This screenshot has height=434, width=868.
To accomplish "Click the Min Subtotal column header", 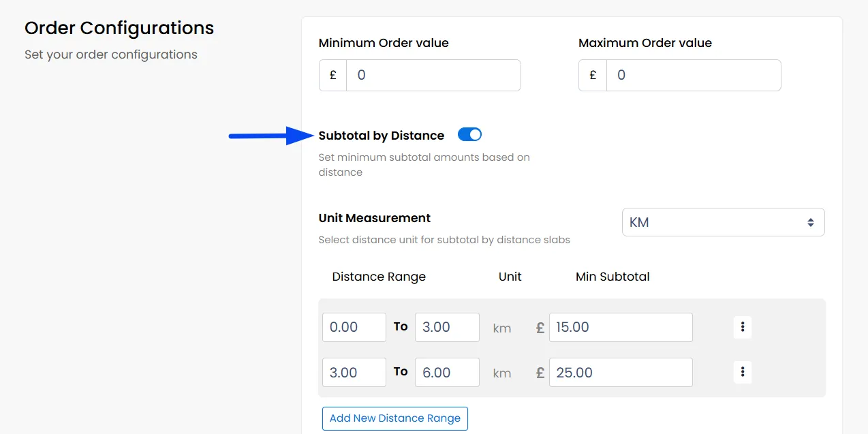I will (x=613, y=277).
